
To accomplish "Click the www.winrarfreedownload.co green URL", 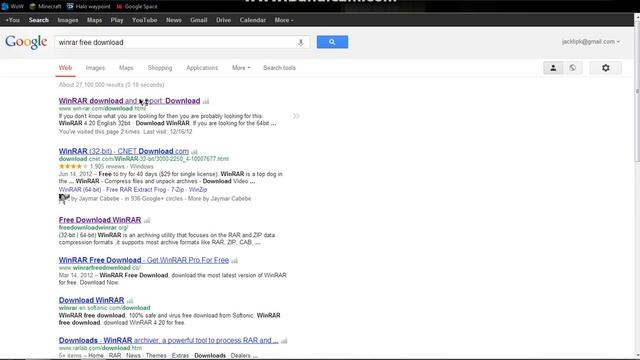I will coord(100,268).
